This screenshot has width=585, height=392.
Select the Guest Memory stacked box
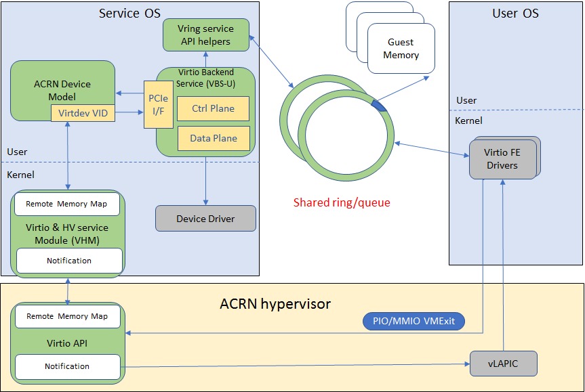pyautogui.click(x=401, y=49)
